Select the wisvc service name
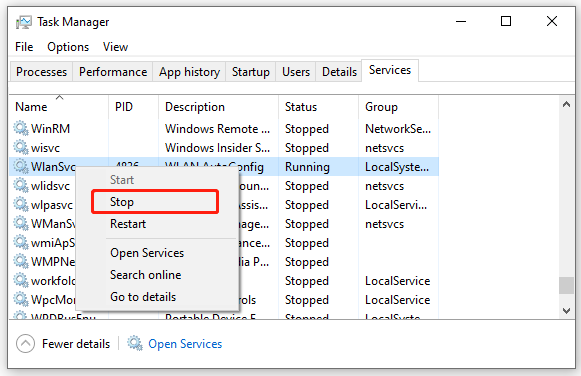This screenshot has width=581, height=376. coord(45,148)
